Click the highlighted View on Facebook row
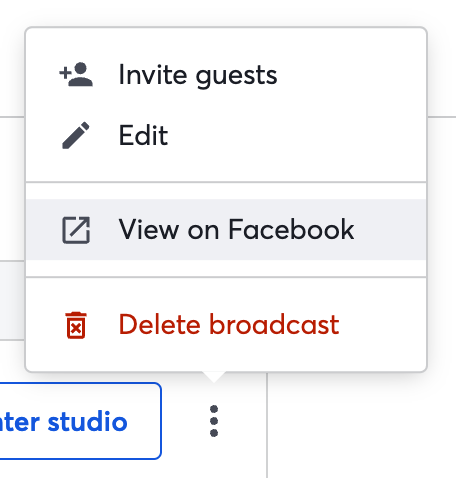The height and width of the screenshot is (478, 456). point(226,230)
